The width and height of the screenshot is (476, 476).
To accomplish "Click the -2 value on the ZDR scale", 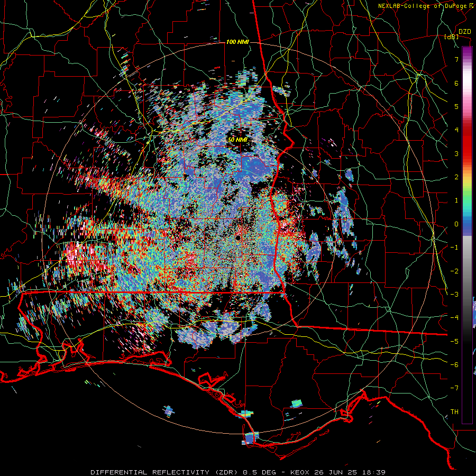I will coord(454,271).
